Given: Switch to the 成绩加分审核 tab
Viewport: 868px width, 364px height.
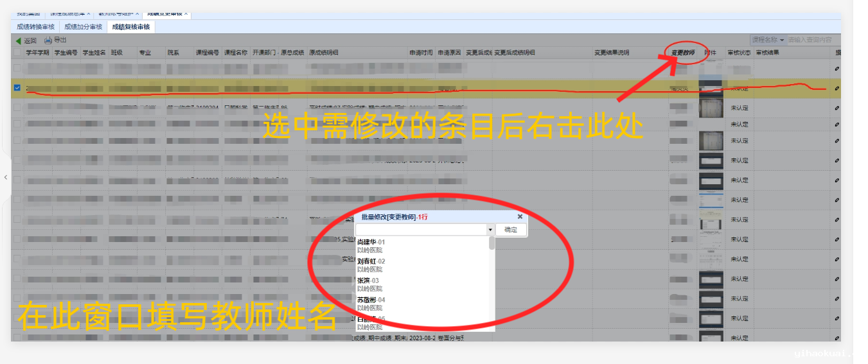Looking at the screenshot, I should click(84, 27).
